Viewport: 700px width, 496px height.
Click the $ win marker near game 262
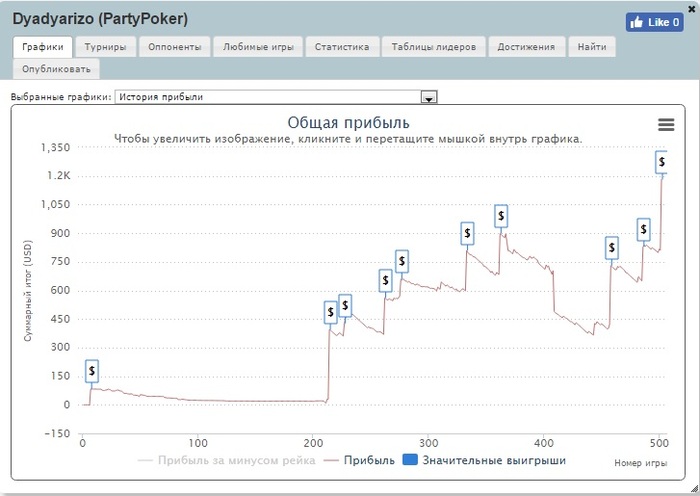click(x=386, y=281)
